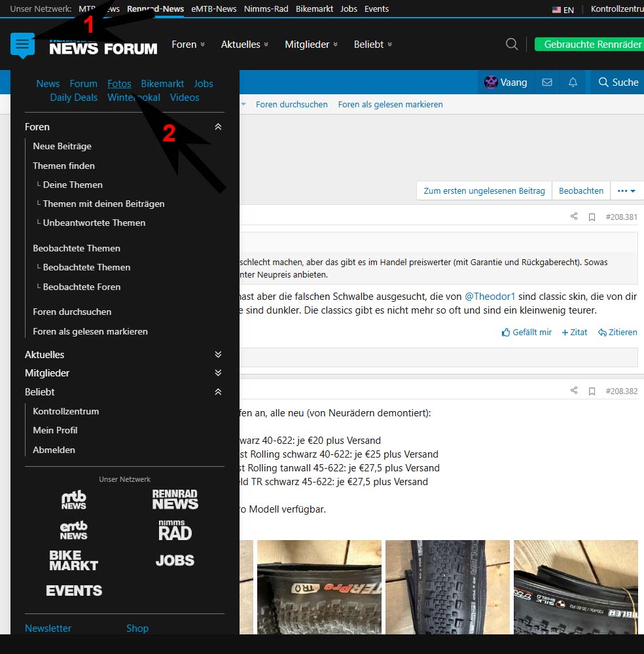Open the first tire photo thumbnail
Viewport: 644px width, 654px height.
(245, 587)
